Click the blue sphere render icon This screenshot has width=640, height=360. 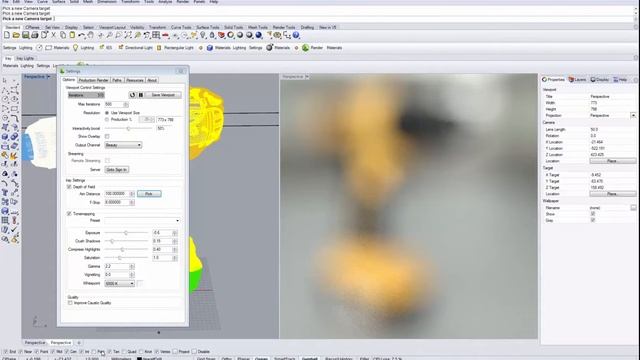(x=258, y=36)
